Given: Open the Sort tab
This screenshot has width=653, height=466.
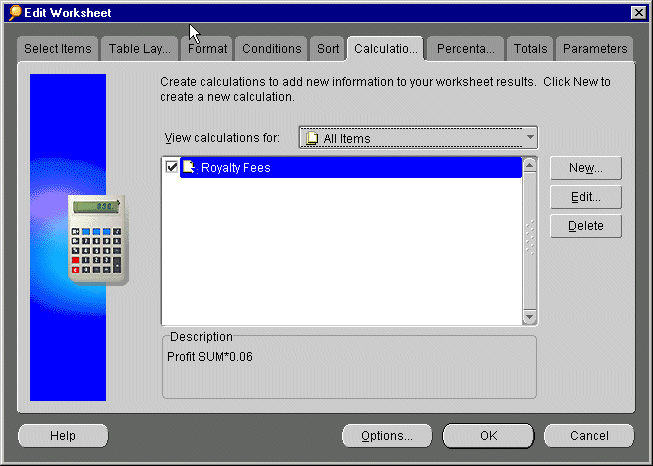Looking at the screenshot, I should click(328, 48).
